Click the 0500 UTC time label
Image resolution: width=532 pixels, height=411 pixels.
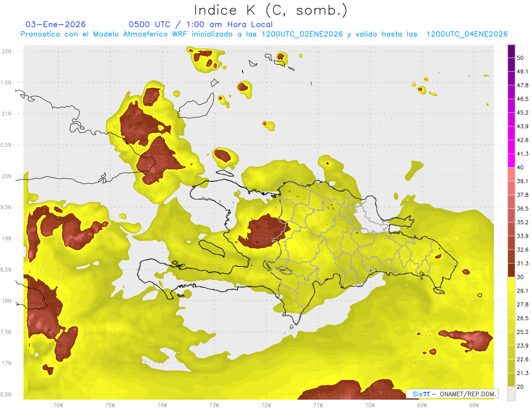click(x=149, y=24)
